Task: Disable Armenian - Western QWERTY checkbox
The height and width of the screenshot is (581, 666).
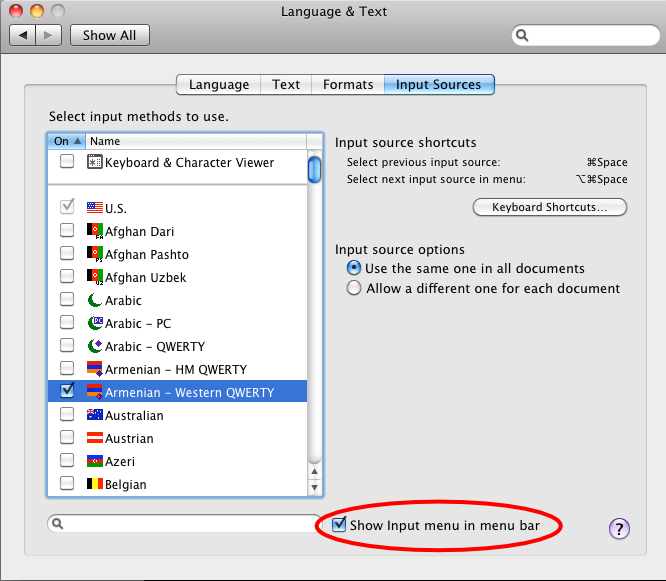Action: (x=67, y=392)
